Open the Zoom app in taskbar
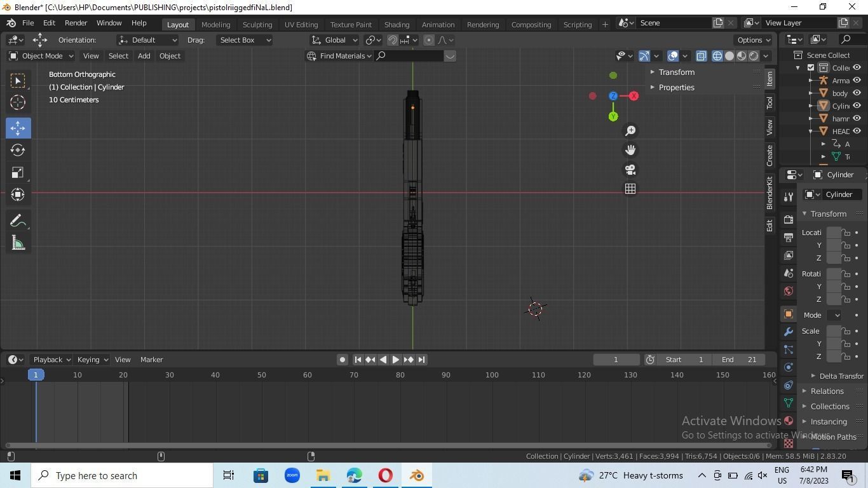 tap(292, 475)
